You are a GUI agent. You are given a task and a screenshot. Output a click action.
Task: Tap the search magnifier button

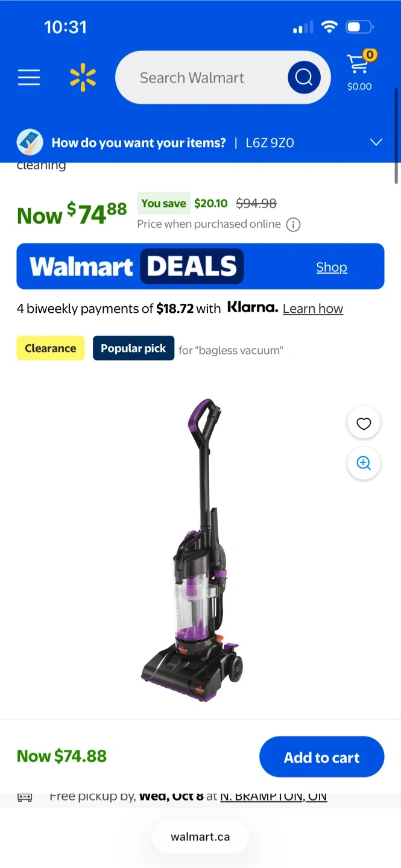coord(304,77)
